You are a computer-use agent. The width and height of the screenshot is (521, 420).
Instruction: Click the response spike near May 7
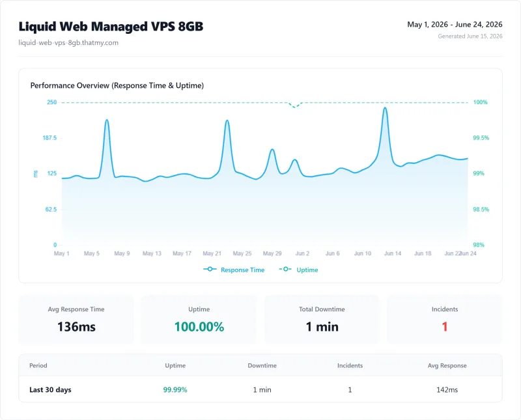click(x=107, y=120)
